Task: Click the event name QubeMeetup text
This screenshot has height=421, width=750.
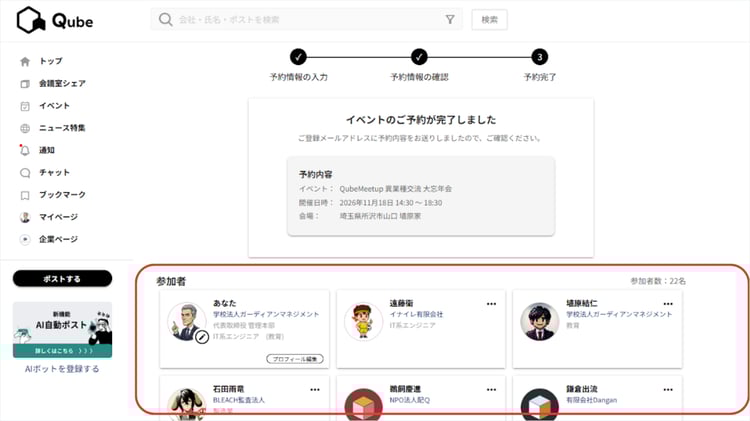Action: pos(396,189)
